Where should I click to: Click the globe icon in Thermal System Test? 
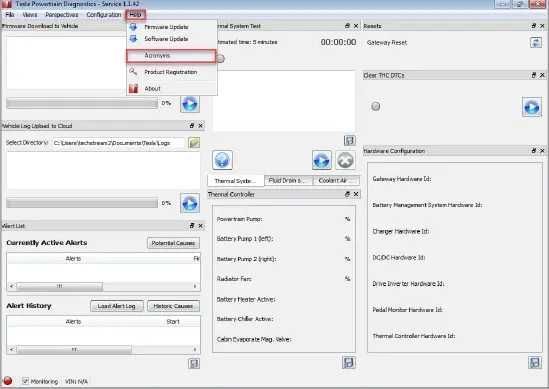coord(222,160)
